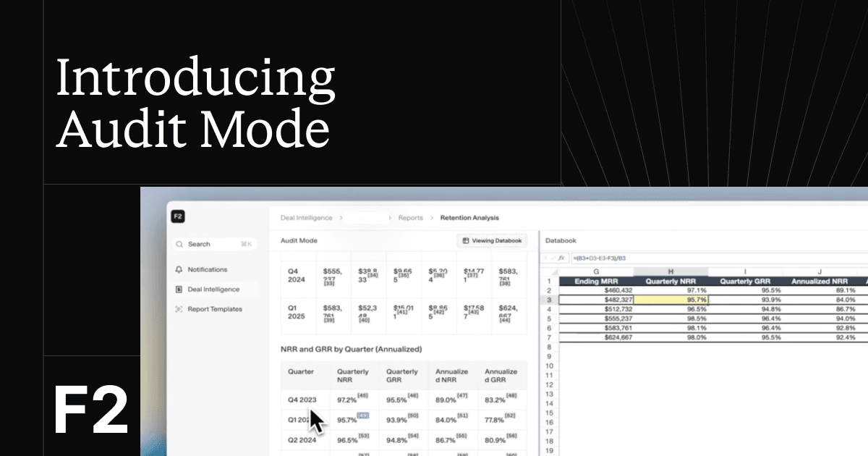Click the F2 logo icon
This screenshot has height=456, width=868.
[178, 216]
